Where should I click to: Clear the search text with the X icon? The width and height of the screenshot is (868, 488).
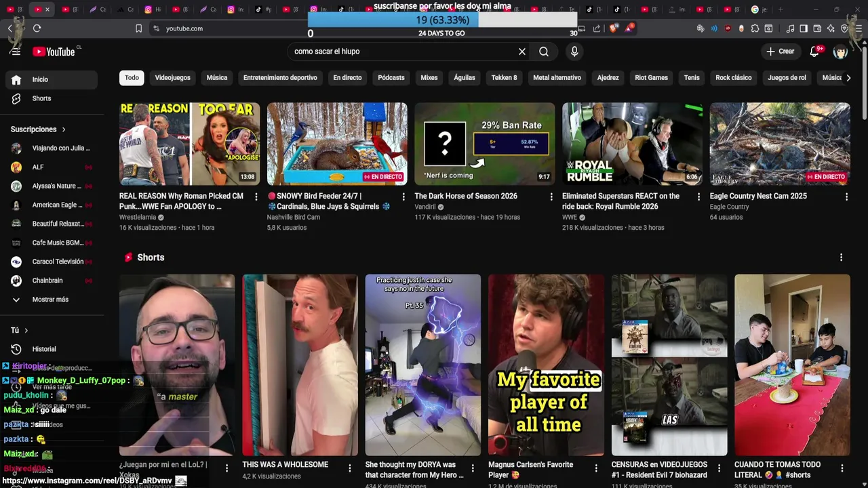(522, 52)
